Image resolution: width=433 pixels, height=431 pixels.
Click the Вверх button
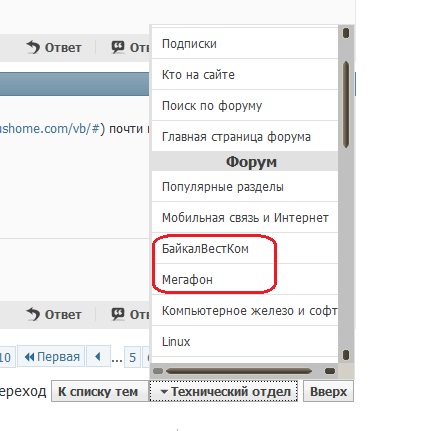click(328, 391)
